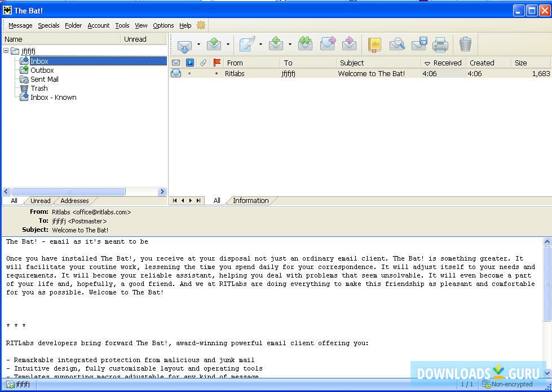Delete message using trash can icon

coord(465,45)
